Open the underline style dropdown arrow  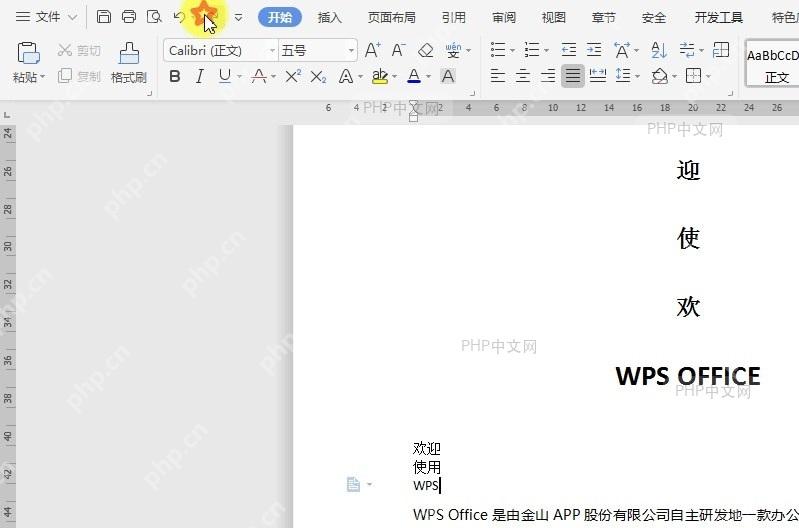[239, 77]
